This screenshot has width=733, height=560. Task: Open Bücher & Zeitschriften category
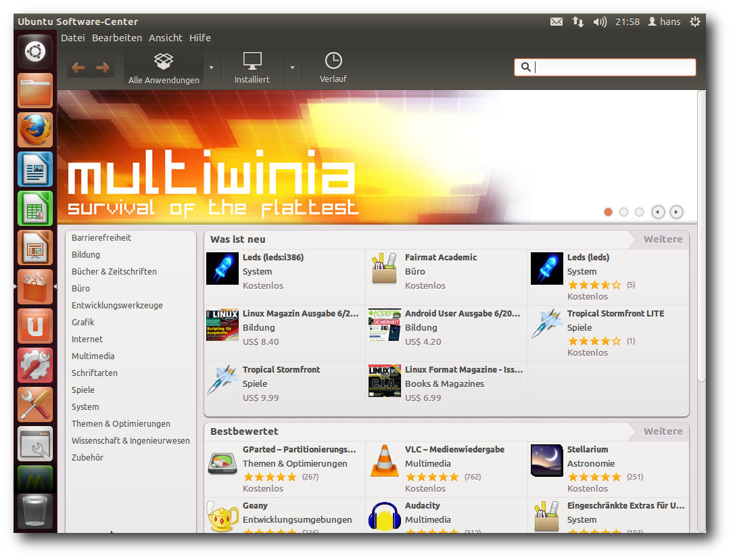coord(114,272)
